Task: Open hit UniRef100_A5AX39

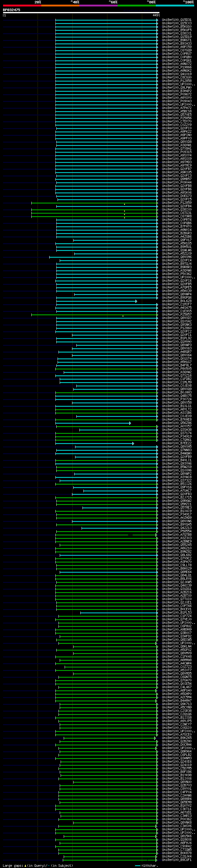Action: (x=177, y=291)
